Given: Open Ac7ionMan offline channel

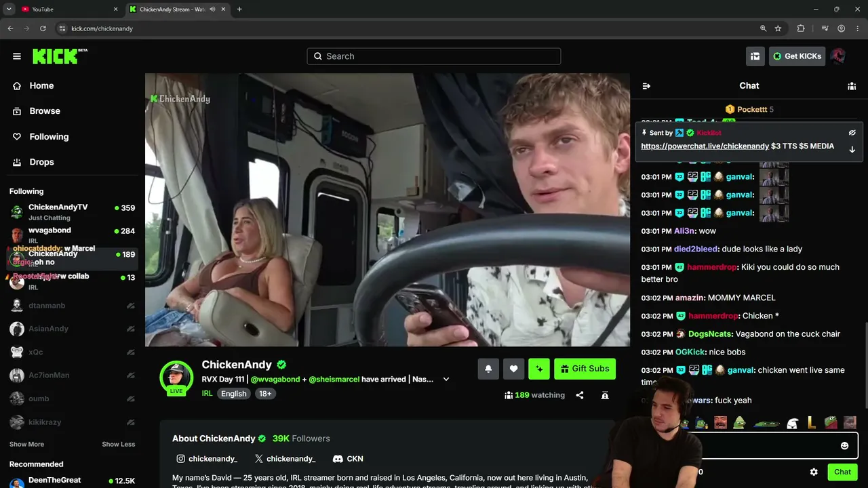Looking at the screenshot, I should [72, 375].
